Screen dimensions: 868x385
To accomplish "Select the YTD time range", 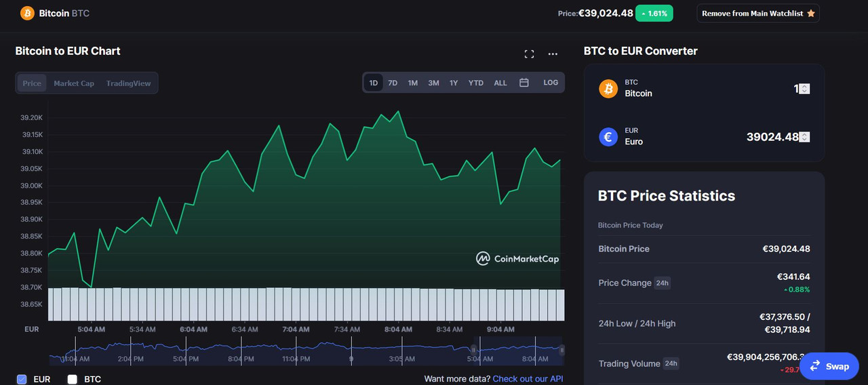I will tap(476, 83).
